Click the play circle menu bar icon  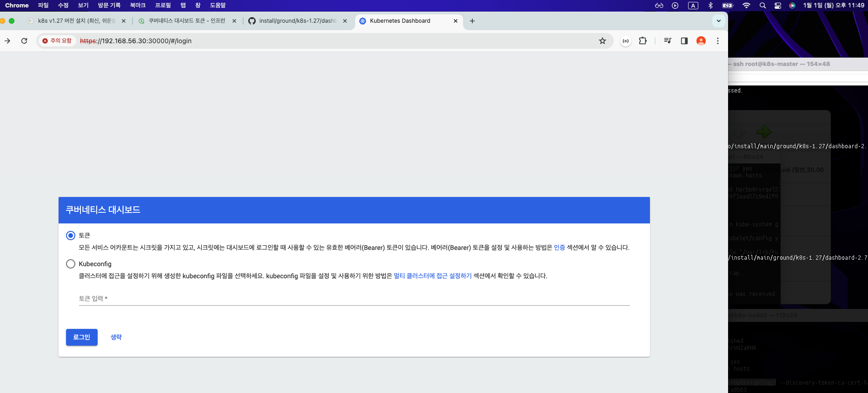coord(675,6)
